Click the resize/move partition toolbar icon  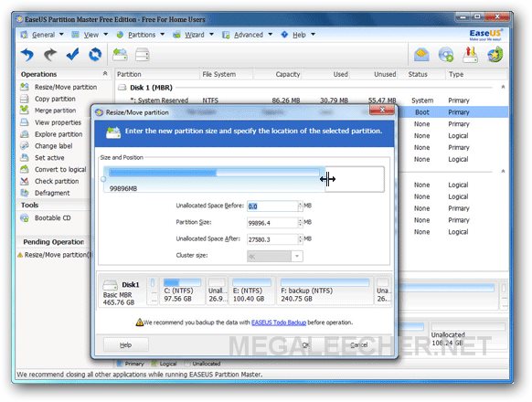(x=120, y=54)
